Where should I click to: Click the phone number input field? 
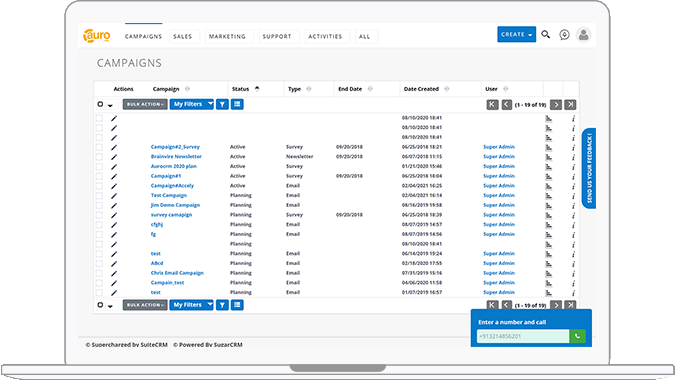click(x=523, y=336)
